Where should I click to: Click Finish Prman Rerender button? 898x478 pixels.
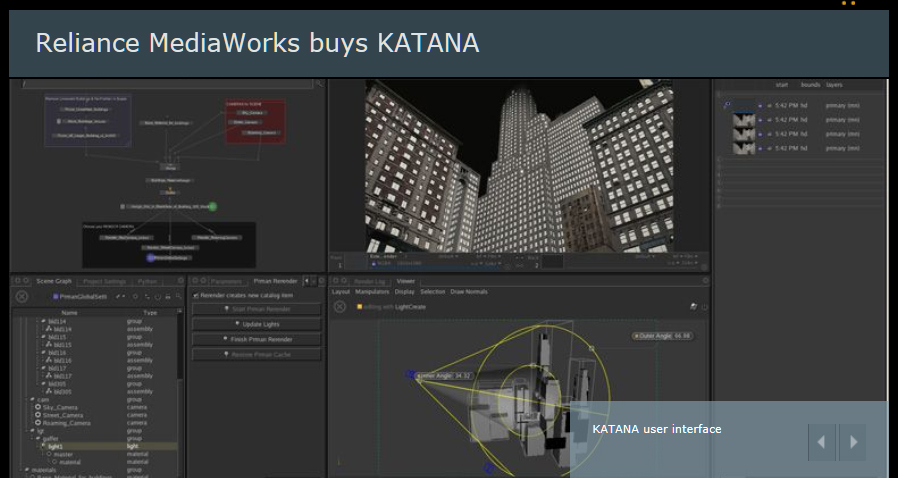[257, 339]
